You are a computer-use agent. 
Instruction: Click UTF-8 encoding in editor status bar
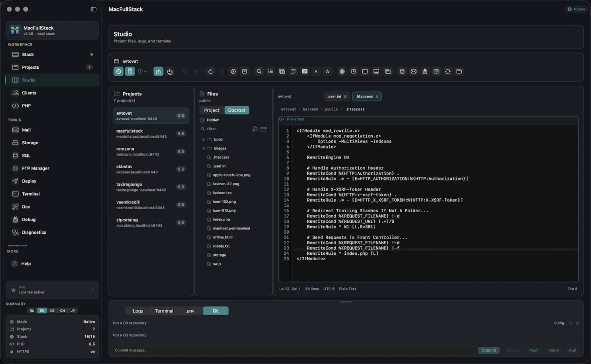tap(329, 289)
